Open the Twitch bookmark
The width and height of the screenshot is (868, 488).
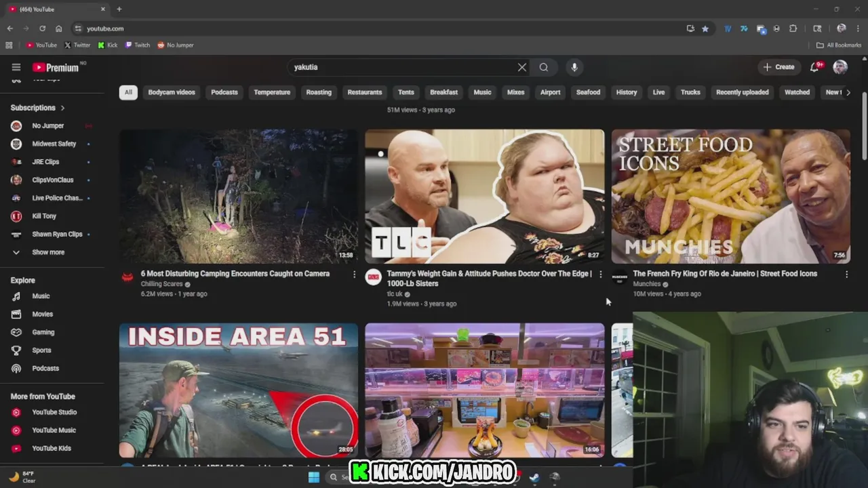tap(138, 45)
